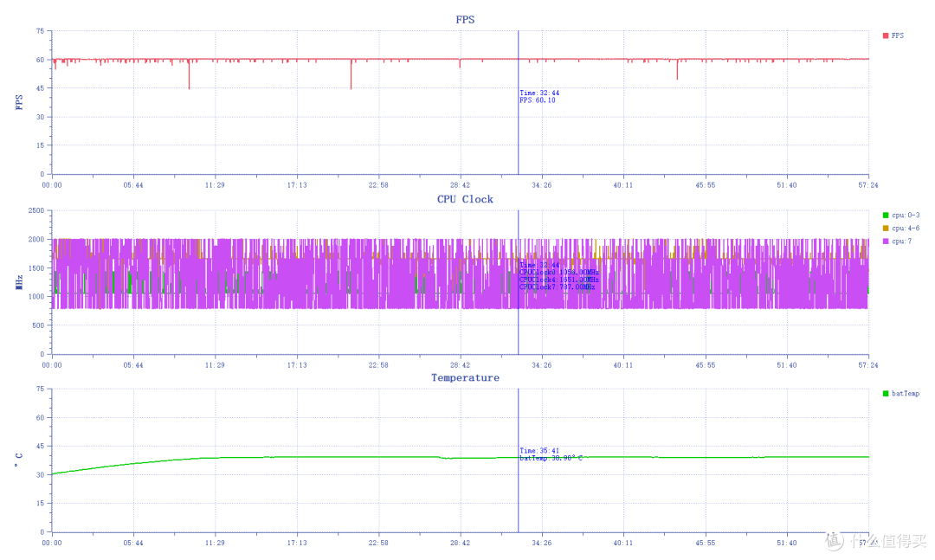Click '30' on the Temperature chart y-axis
The width and height of the screenshot is (935, 560).
[40, 474]
